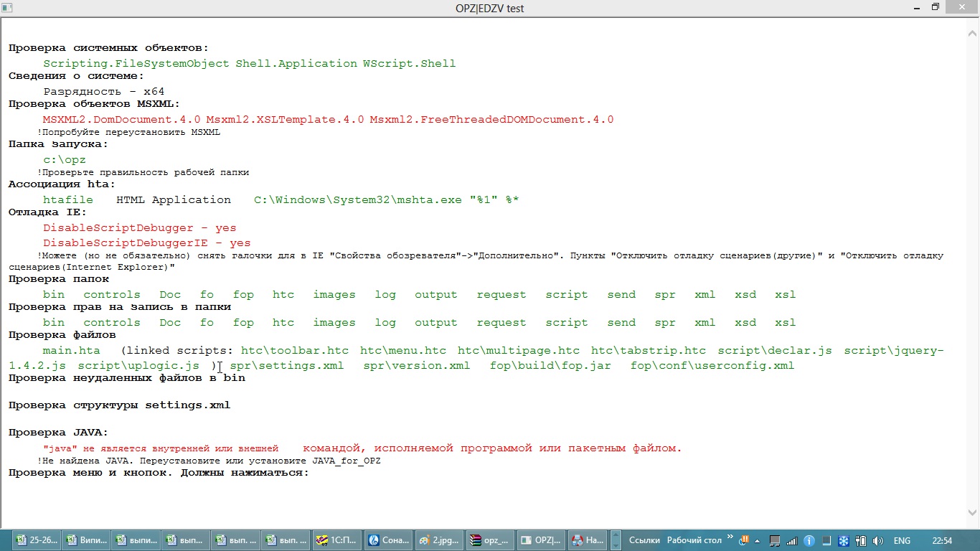Open the Ссылки taskbar toolbar

click(644, 540)
